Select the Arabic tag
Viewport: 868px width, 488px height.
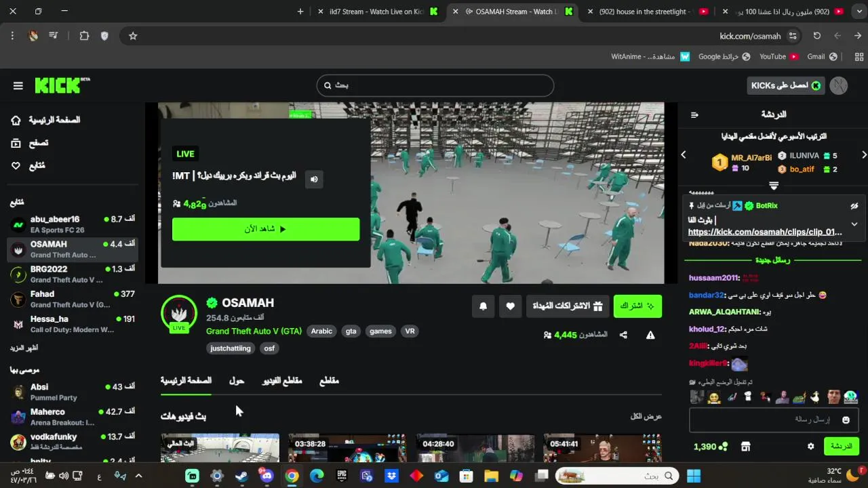pyautogui.click(x=321, y=331)
